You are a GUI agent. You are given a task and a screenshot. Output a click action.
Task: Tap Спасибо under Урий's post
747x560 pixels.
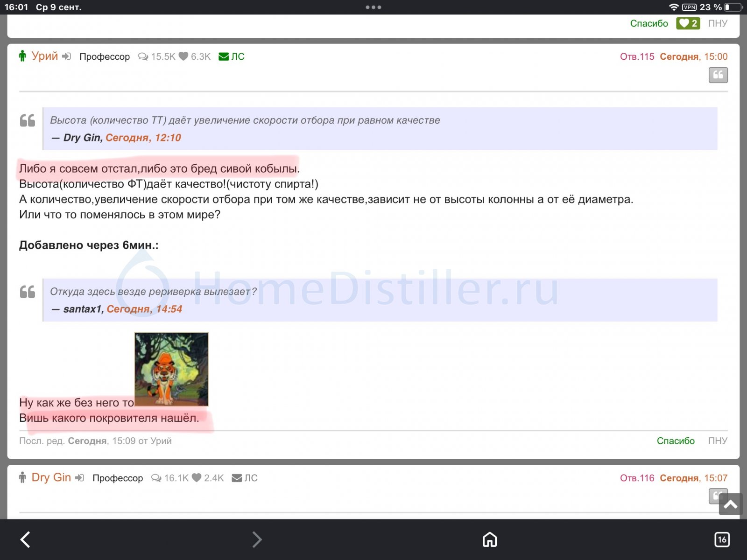(676, 441)
